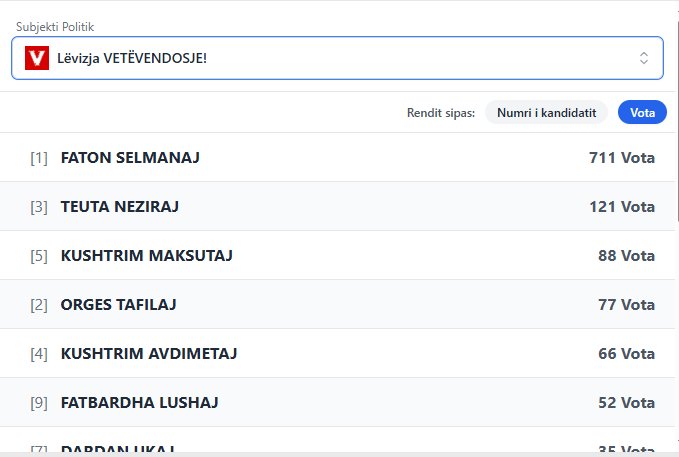679x457 pixels.
Task: Open the Lëvizja VETËVENDOSJE! party dropdown
Action: [x=336, y=58]
